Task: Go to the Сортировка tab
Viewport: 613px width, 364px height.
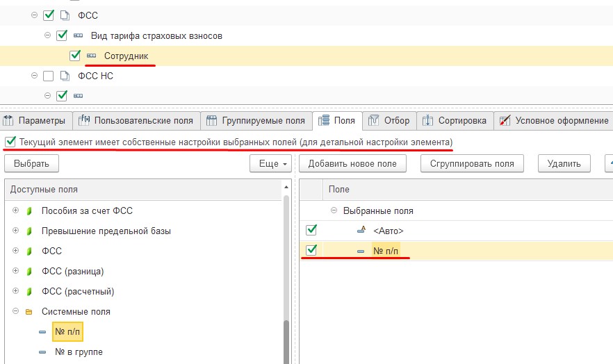Action: (455, 121)
